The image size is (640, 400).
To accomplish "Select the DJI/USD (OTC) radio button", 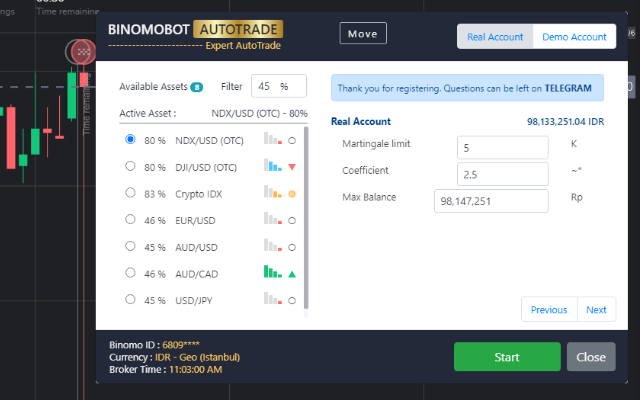I will point(130,166).
